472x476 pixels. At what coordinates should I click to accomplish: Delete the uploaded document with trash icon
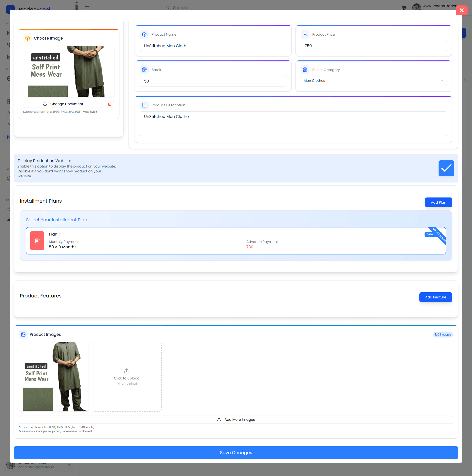pos(109,104)
